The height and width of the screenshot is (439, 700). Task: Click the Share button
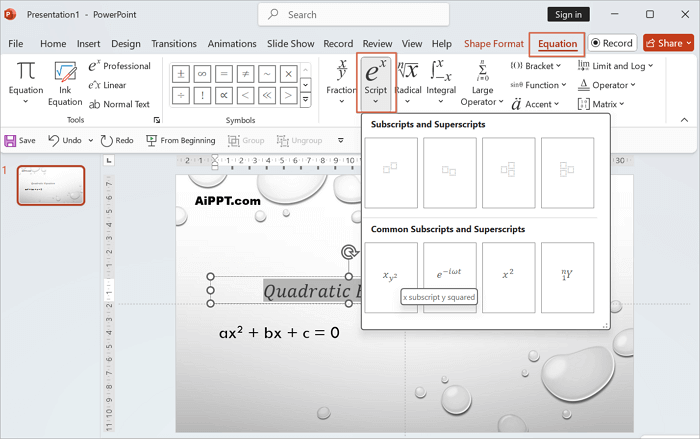(668, 43)
